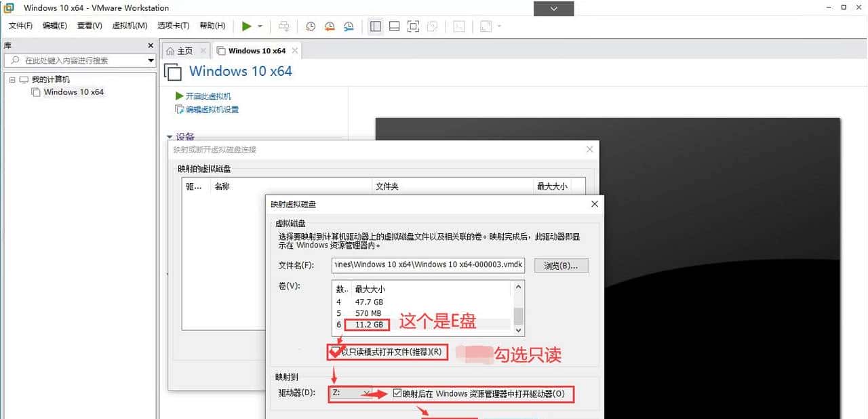This screenshot has height=419, width=868.
Task: Click the 浏览(B) button
Action: point(561,265)
